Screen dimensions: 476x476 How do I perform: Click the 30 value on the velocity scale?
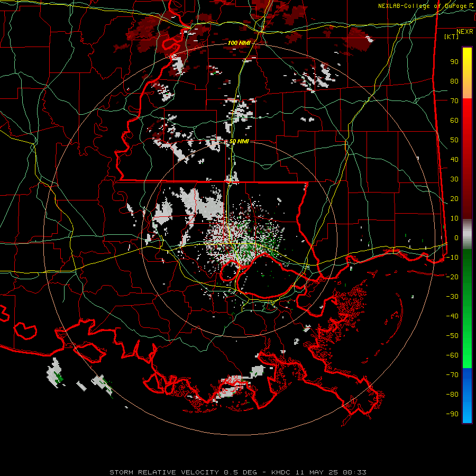click(454, 179)
